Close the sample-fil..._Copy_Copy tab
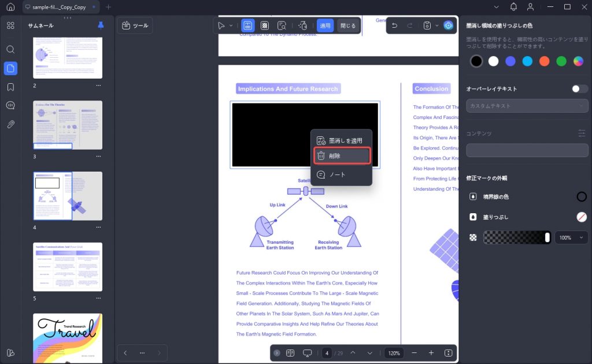Screen dimensions: 592x364 point(94,7)
